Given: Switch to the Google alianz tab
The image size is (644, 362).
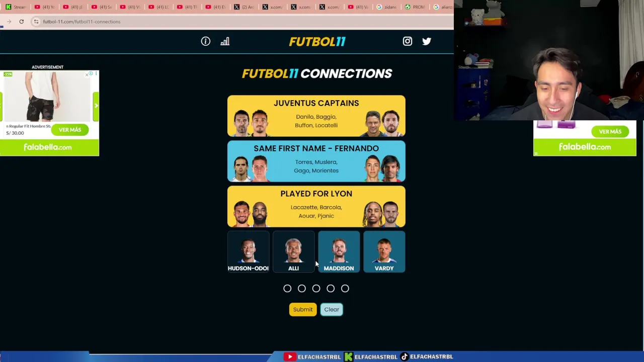Looking at the screenshot, I should (443, 7).
